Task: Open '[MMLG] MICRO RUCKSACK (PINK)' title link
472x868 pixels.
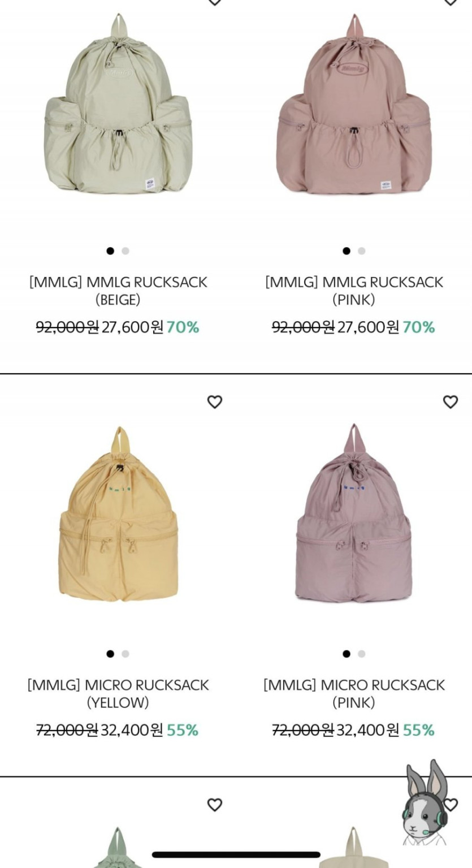Action: [354, 694]
